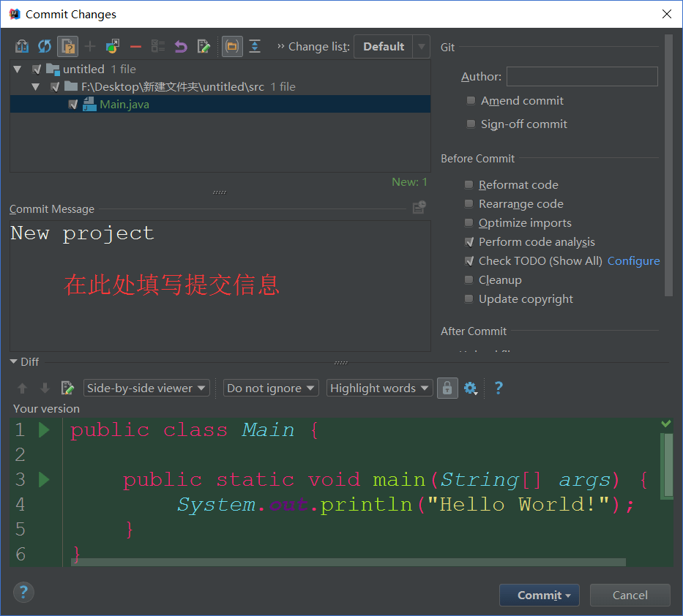The image size is (683, 616).
Task: Check the Reformat code option
Action: coord(469,185)
